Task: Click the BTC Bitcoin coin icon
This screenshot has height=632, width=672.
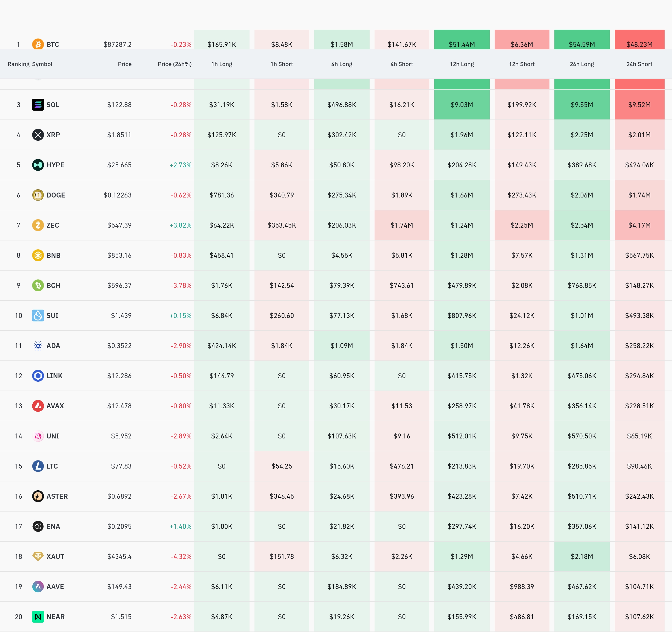Action: pyautogui.click(x=38, y=44)
